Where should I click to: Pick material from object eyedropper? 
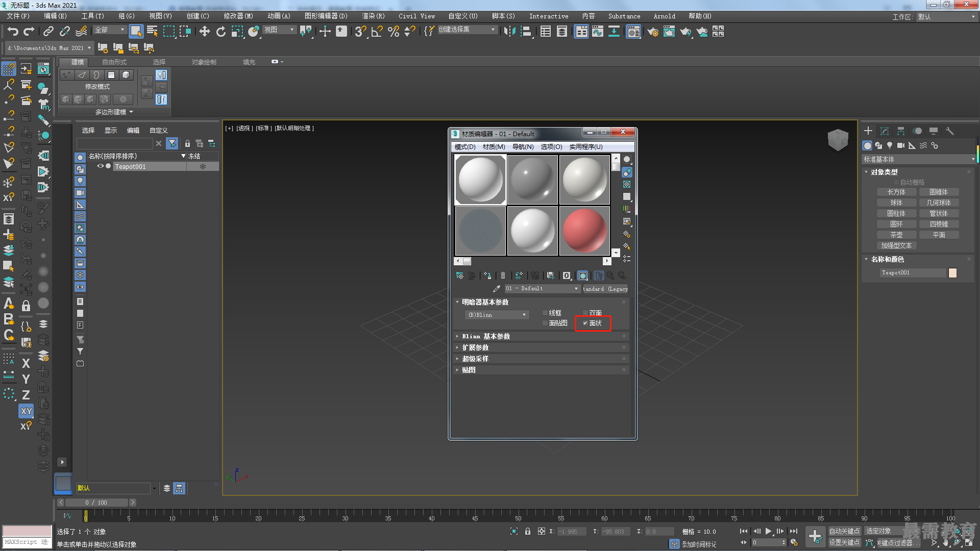496,289
